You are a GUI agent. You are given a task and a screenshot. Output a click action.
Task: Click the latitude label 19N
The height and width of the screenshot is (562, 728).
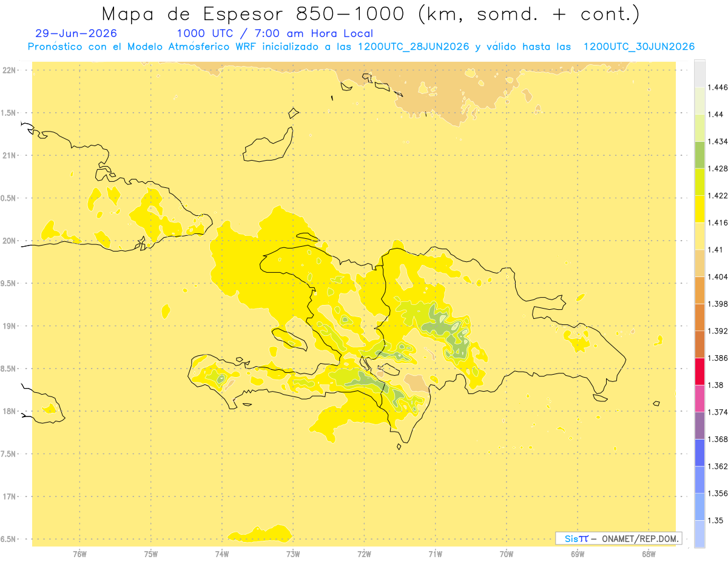click(x=10, y=326)
